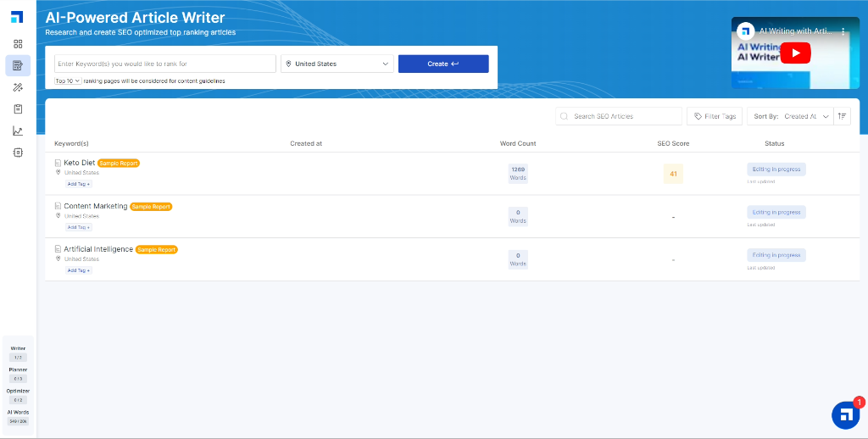This screenshot has height=439, width=868.
Task: Click Content Marketing's 0 Words badge
Action: point(518,216)
